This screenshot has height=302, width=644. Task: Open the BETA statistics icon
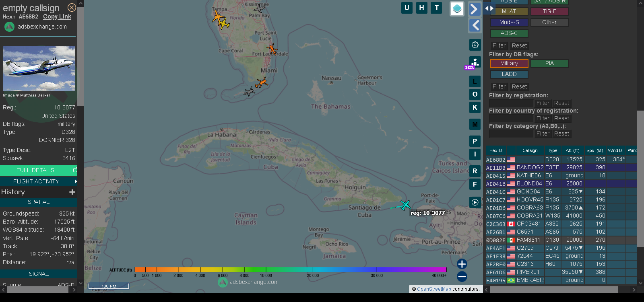point(475,62)
